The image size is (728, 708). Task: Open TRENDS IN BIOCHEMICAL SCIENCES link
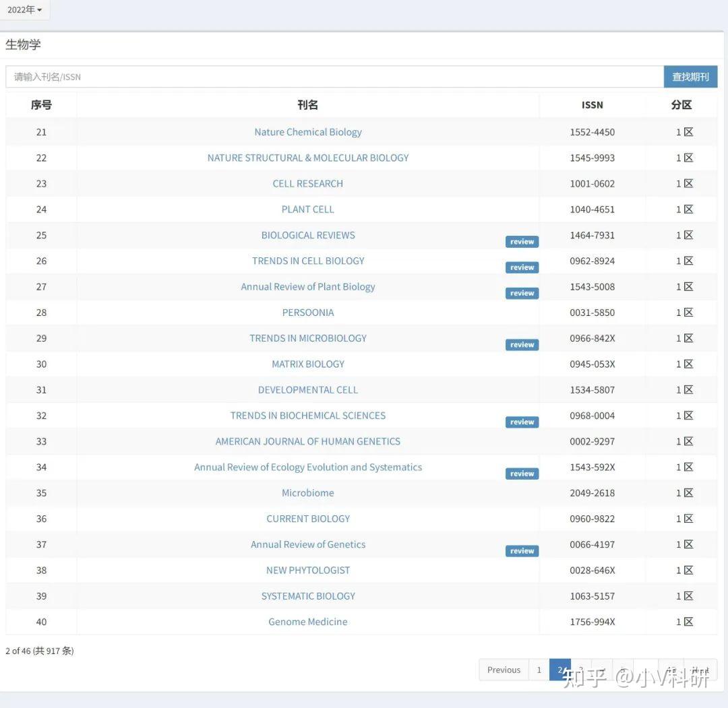308,416
